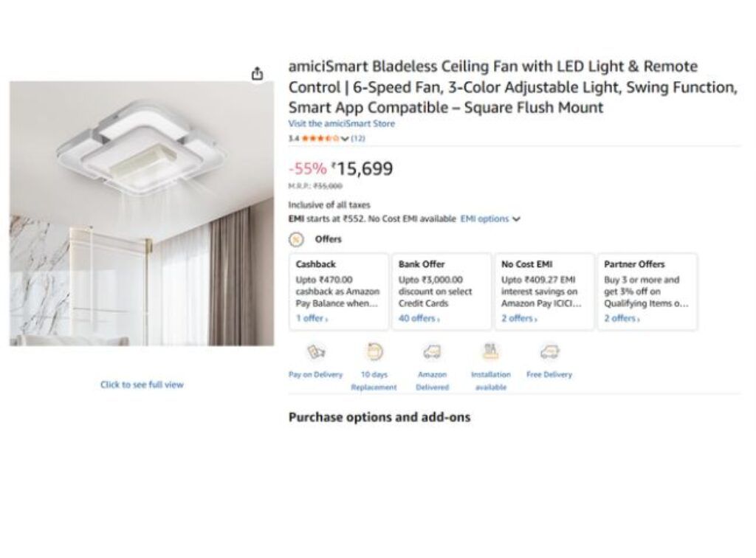Click the share icon above product image
The image size is (756, 558).
[258, 73]
